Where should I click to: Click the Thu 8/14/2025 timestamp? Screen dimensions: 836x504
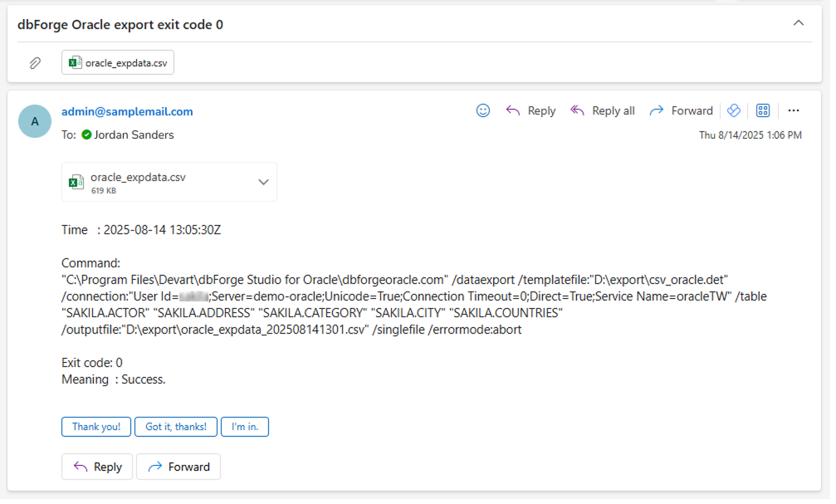click(750, 135)
